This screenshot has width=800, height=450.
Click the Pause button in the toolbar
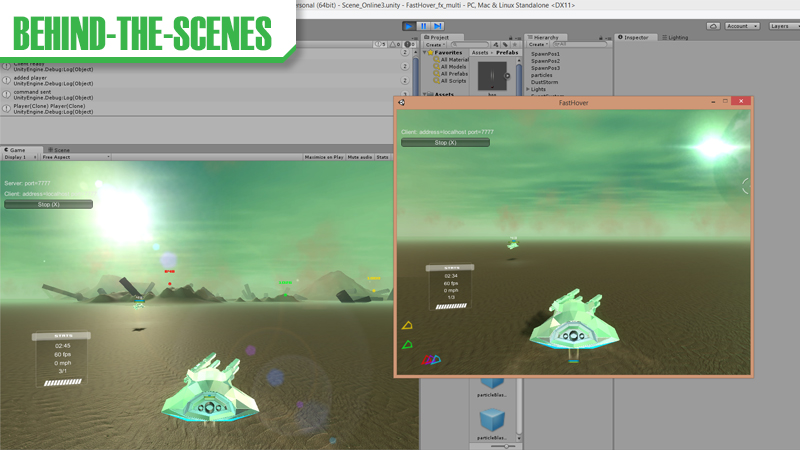click(x=423, y=25)
